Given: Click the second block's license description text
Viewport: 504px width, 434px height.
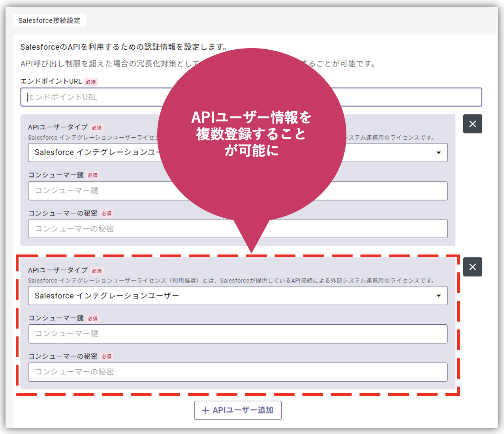Looking at the screenshot, I should click(232, 281).
